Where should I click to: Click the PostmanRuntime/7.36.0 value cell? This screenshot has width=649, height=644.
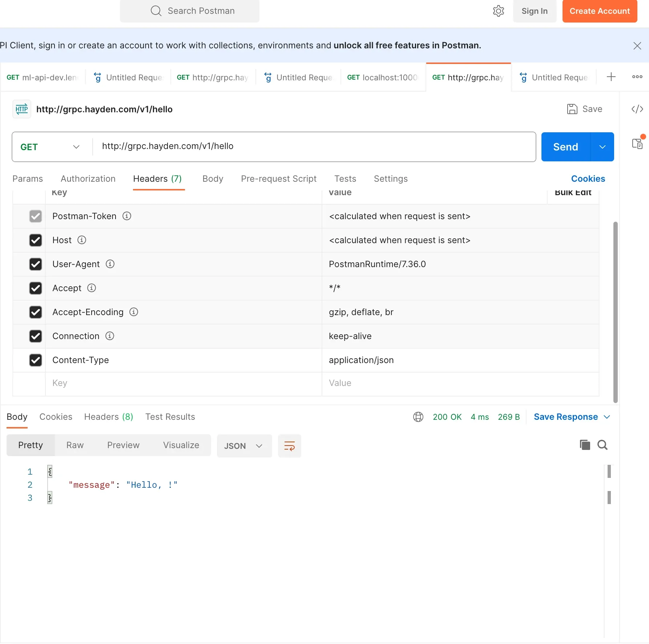(x=460, y=264)
